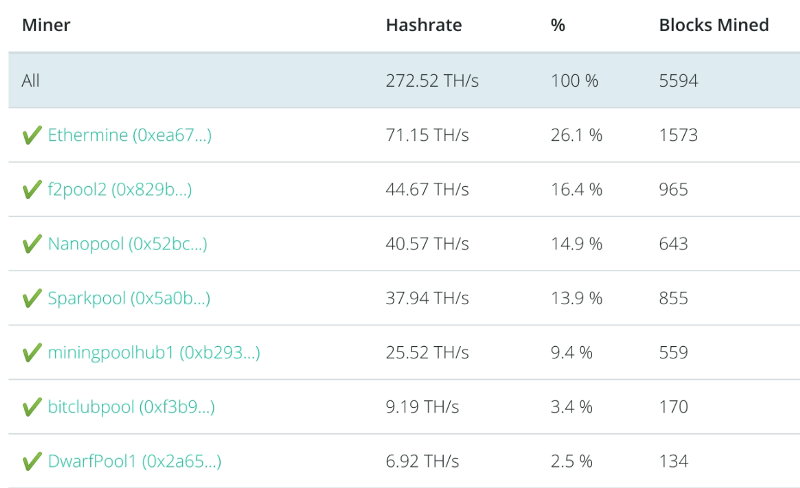
Task: Click the green checkmark beside f2pool2
Action: [x=32, y=189]
